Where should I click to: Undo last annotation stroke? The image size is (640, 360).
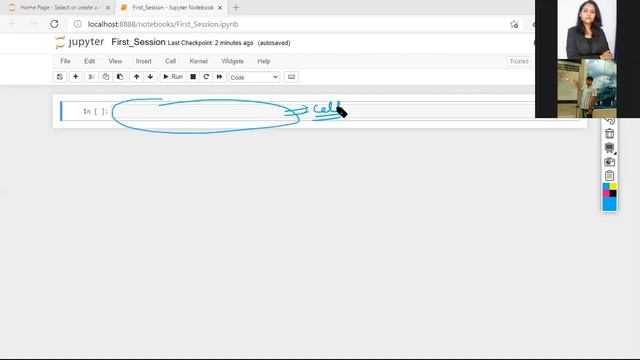point(609,121)
